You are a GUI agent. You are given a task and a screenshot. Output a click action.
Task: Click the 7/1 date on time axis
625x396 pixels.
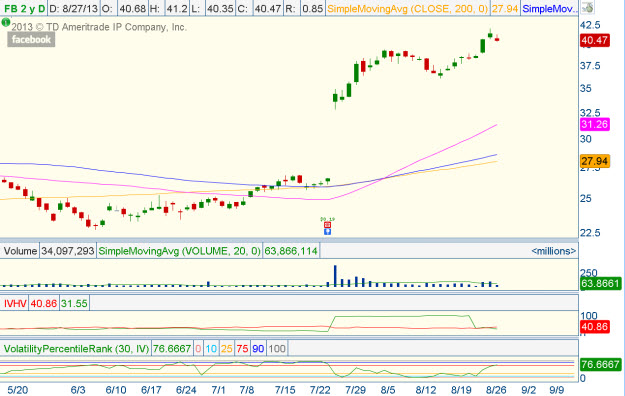click(218, 390)
